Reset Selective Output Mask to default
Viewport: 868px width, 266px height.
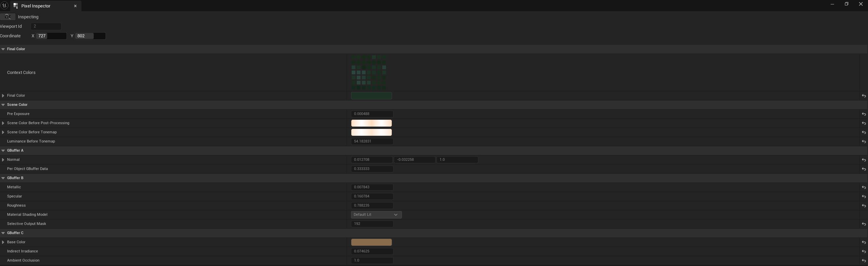click(x=864, y=224)
